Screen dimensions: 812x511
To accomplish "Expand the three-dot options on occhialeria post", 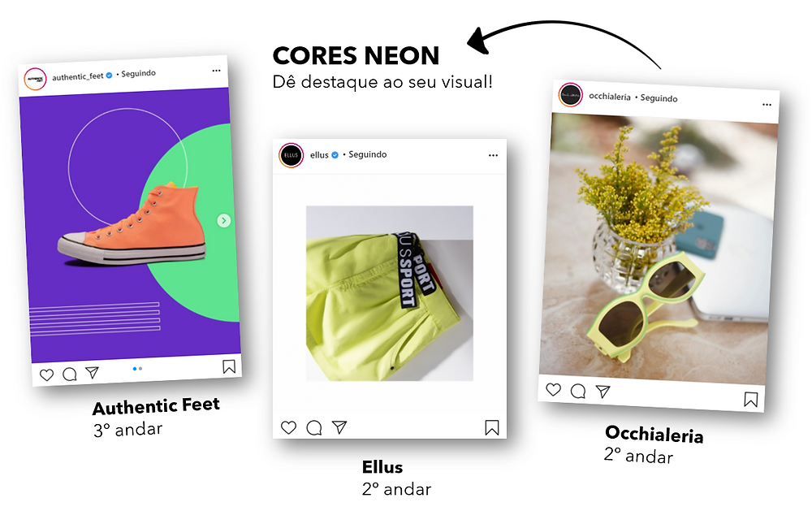I will tap(767, 104).
